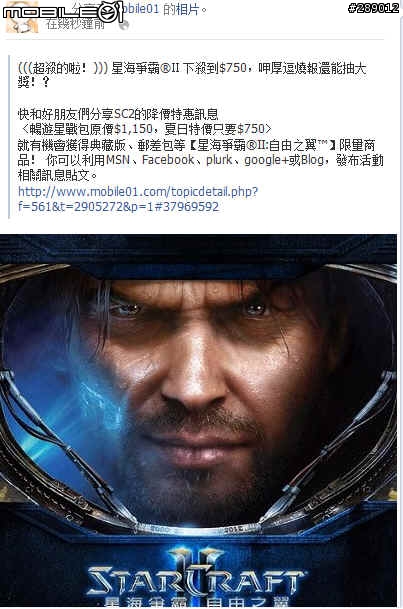Click the StarCraft II logo on the poster

[x=195, y=574]
